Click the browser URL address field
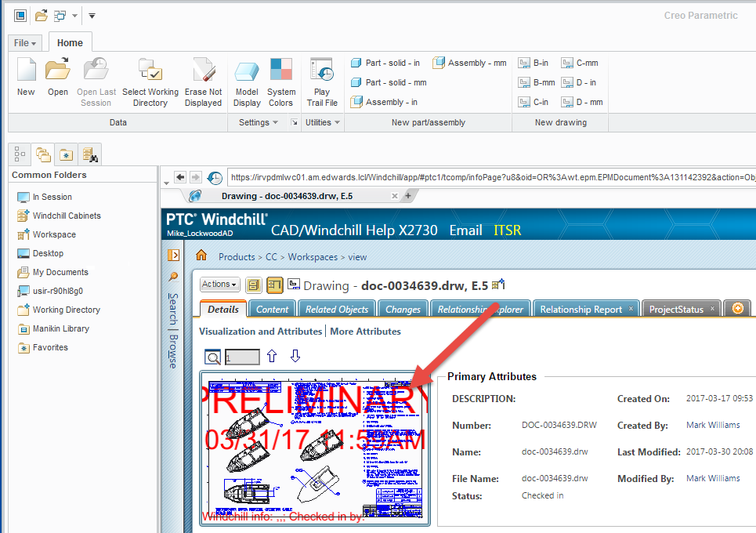This screenshot has width=756, height=533. [x=492, y=177]
